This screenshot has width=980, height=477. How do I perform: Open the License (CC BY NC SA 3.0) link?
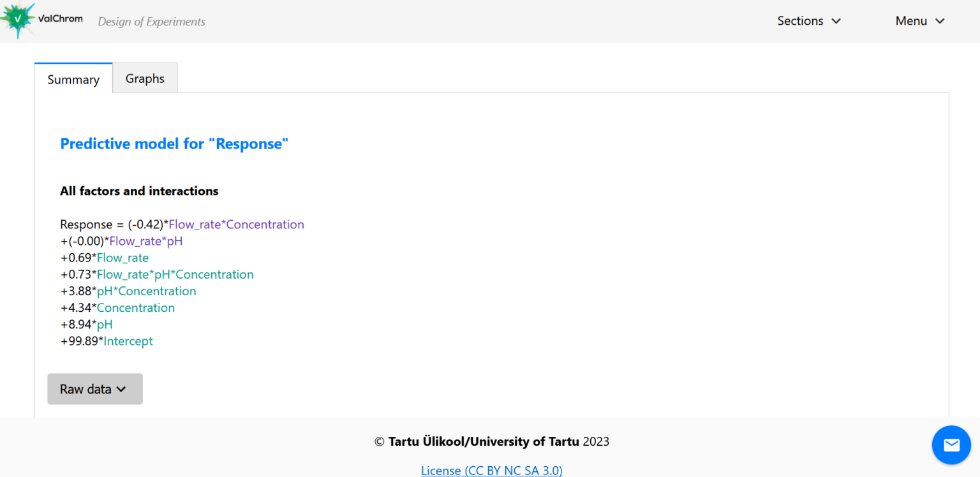[491, 470]
